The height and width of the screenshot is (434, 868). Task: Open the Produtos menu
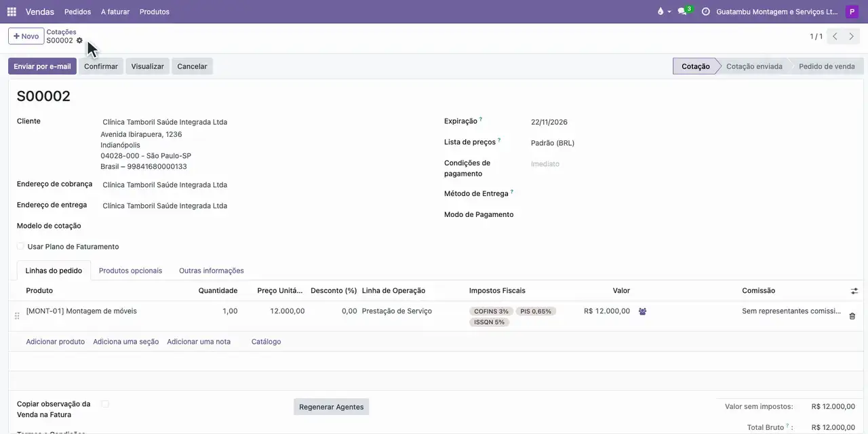[x=155, y=12]
